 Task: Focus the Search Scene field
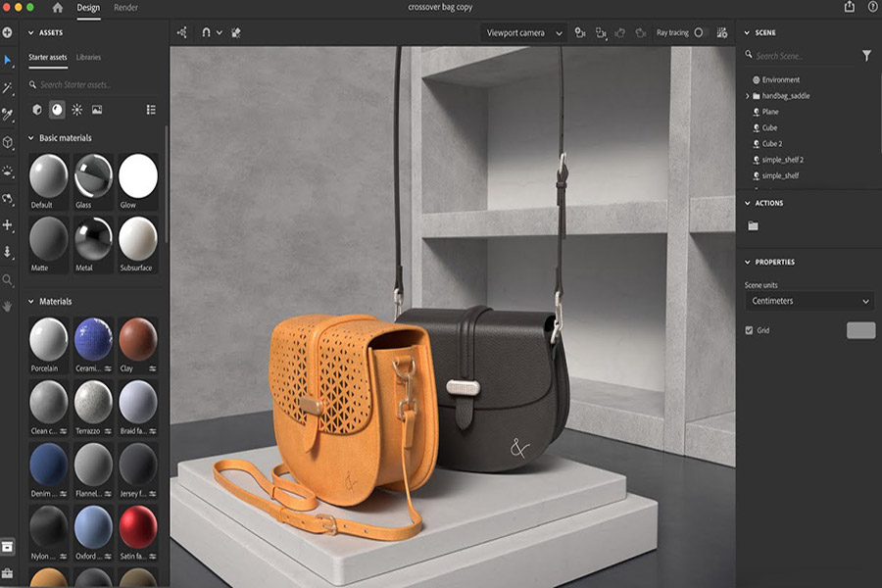(x=799, y=56)
